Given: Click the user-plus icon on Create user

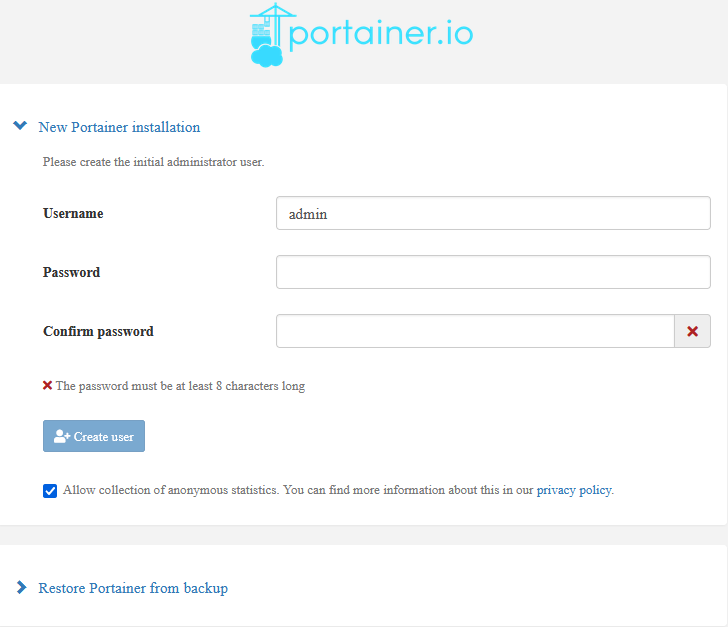Looking at the screenshot, I should click(x=61, y=437).
